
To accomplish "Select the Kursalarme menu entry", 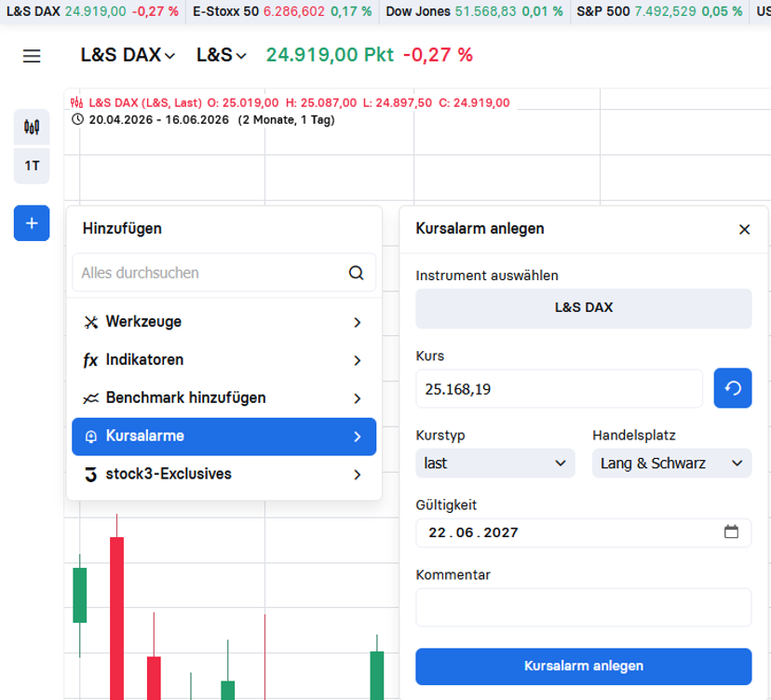I will pos(223,437).
